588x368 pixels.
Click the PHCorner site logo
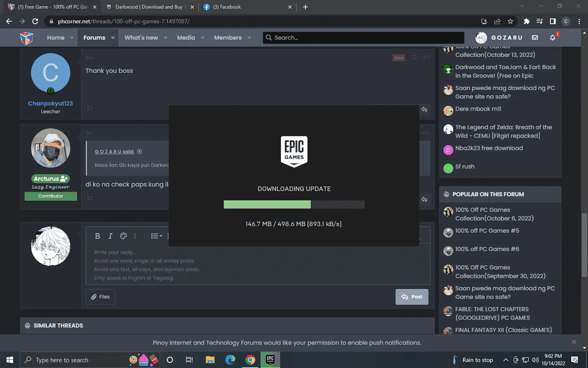[x=27, y=38]
